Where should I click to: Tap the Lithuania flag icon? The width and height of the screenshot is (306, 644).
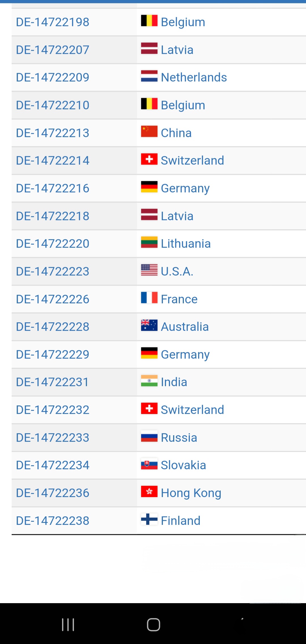149,242
